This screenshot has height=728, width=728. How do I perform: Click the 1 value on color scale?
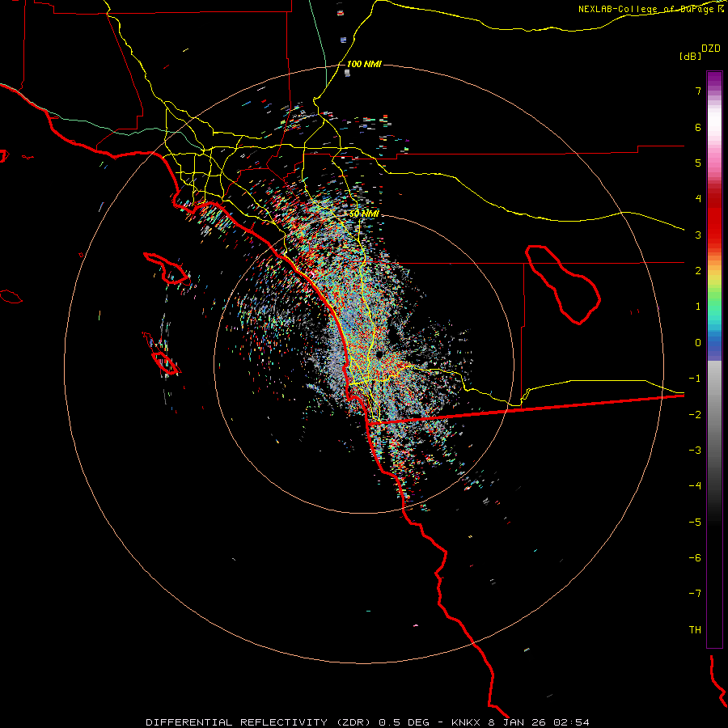698,307
